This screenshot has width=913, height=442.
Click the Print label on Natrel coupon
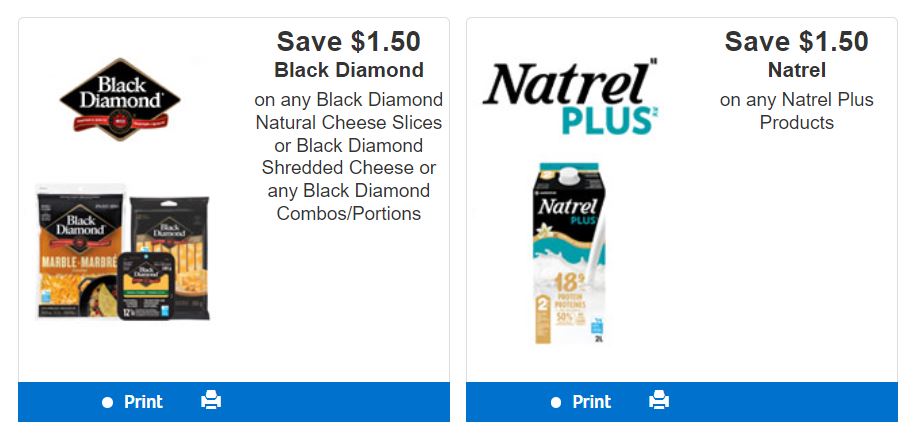[x=592, y=402]
